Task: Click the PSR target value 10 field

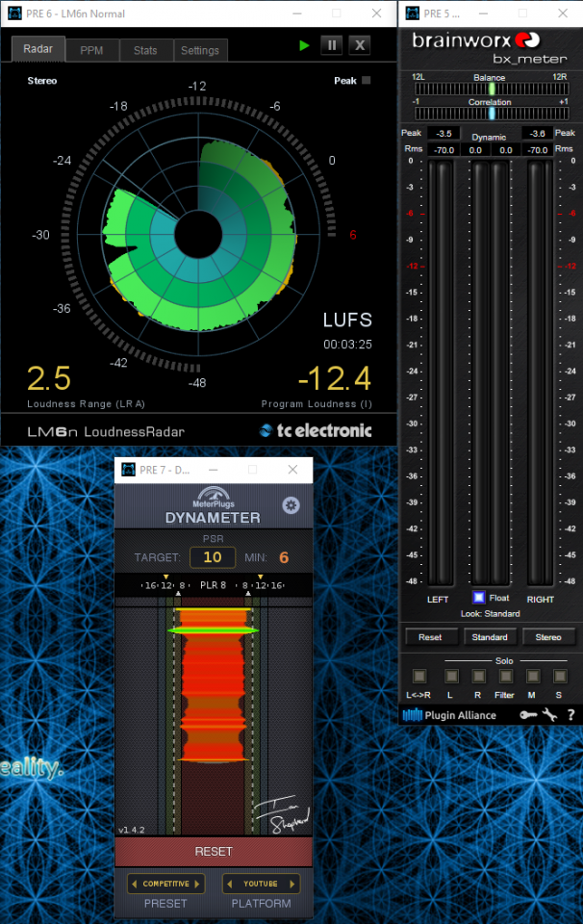Action: (x=213, y=557)
